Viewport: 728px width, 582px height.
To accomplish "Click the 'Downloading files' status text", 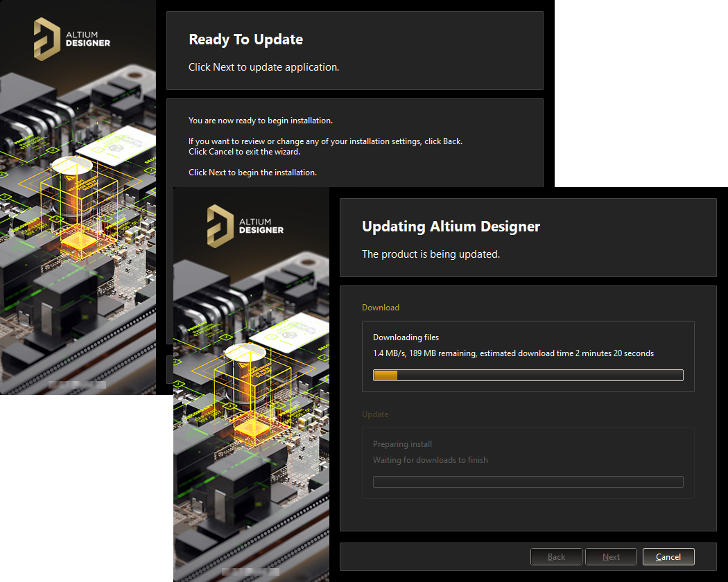I will (406, 337).
